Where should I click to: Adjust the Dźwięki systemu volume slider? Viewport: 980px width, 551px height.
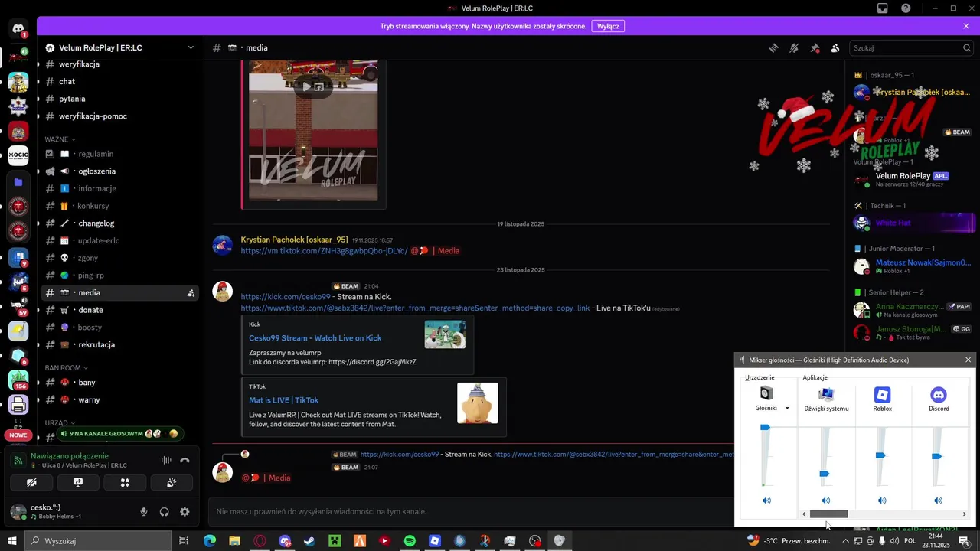pyautogui.click(x=825, y=474)
